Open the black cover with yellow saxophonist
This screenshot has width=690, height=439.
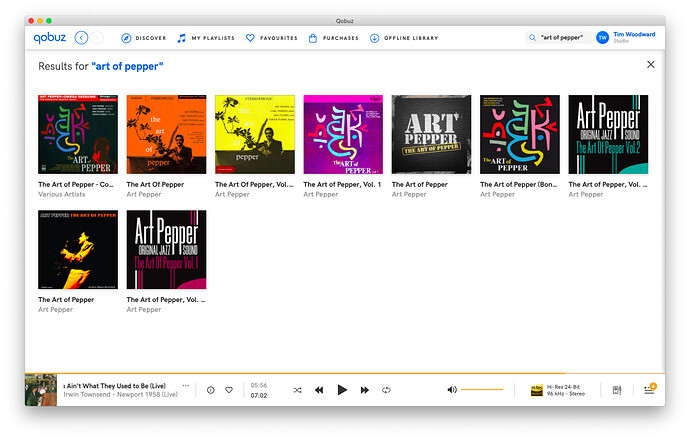point(78,249)
